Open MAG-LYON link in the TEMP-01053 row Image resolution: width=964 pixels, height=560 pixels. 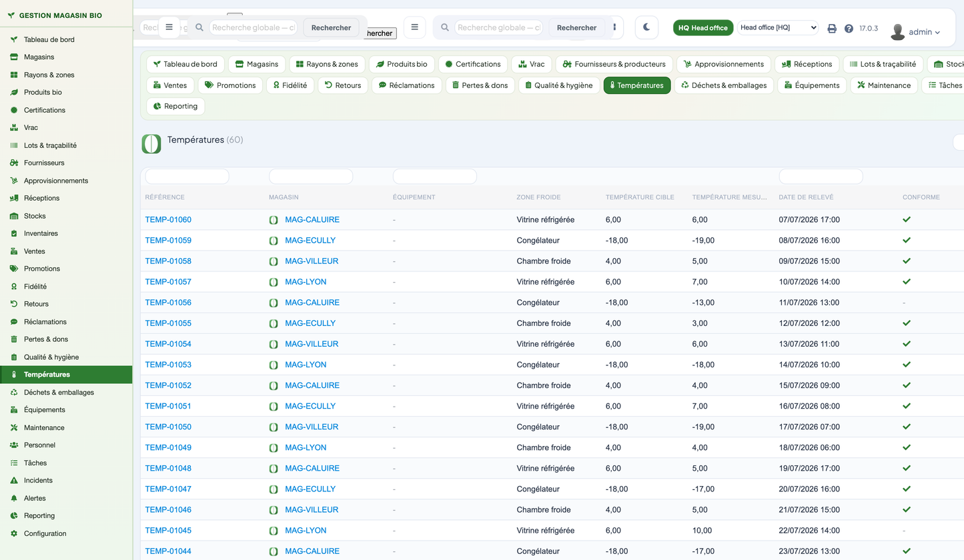click(306, 365)
